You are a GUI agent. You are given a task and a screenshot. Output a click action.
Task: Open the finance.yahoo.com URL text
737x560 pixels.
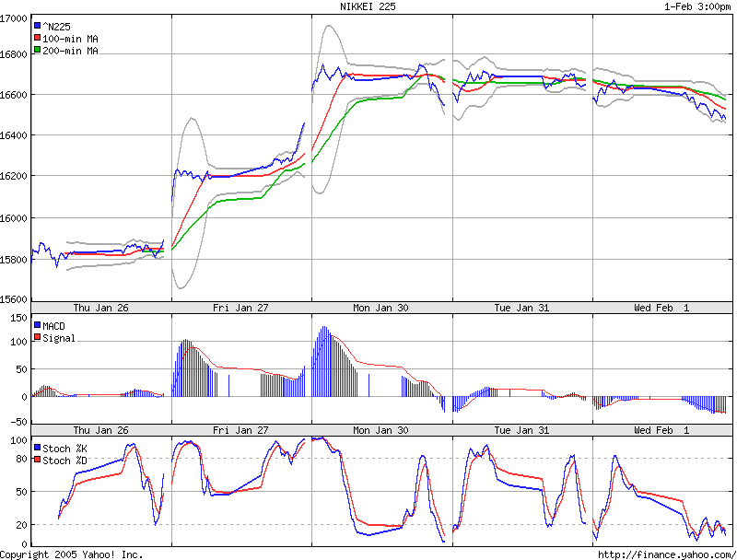click(666, 554)
